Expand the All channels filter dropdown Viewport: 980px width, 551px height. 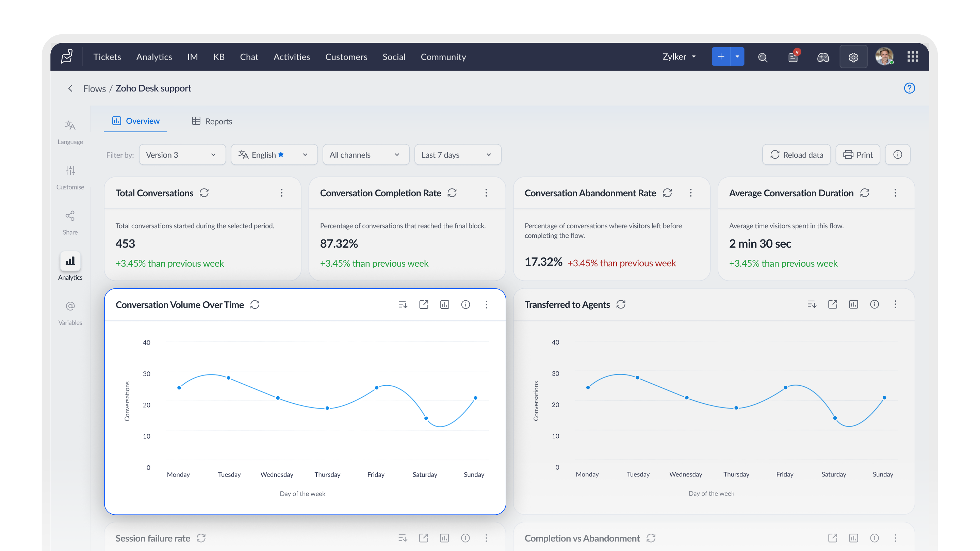coord(365,155)
